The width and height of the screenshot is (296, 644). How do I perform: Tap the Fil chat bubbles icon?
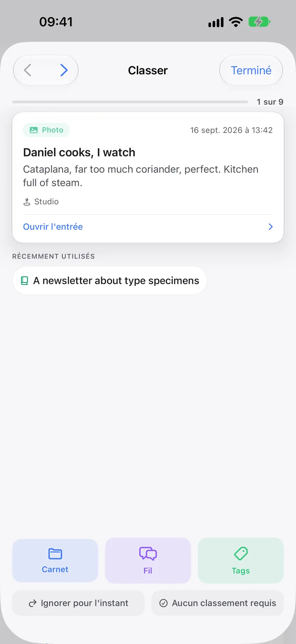click(148, 554)
